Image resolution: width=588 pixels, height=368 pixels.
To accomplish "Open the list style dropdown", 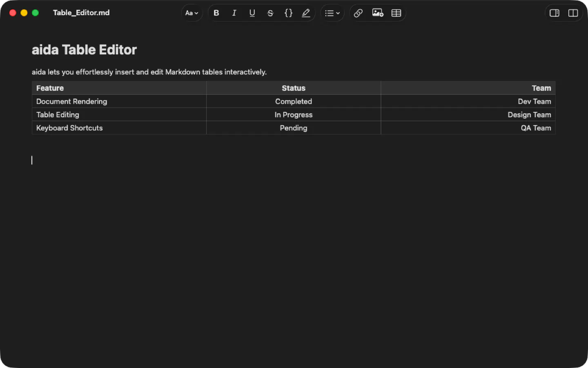I will click(x=332, y=13).
